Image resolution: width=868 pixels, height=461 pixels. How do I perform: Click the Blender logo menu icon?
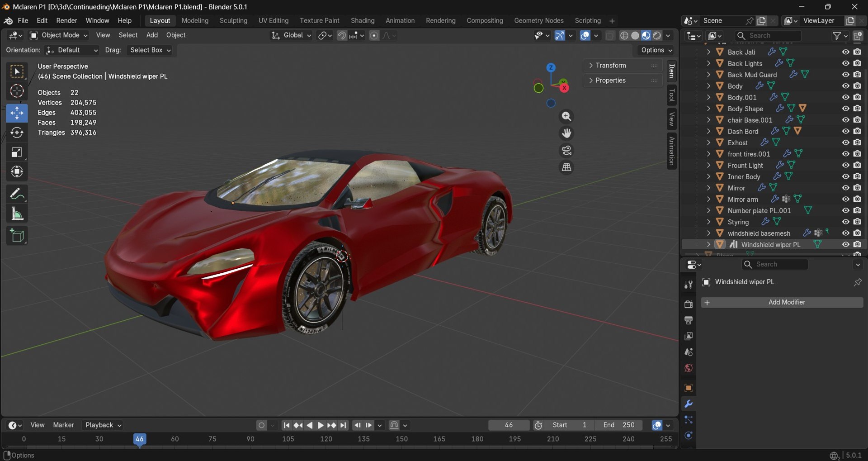click(8, 21)
